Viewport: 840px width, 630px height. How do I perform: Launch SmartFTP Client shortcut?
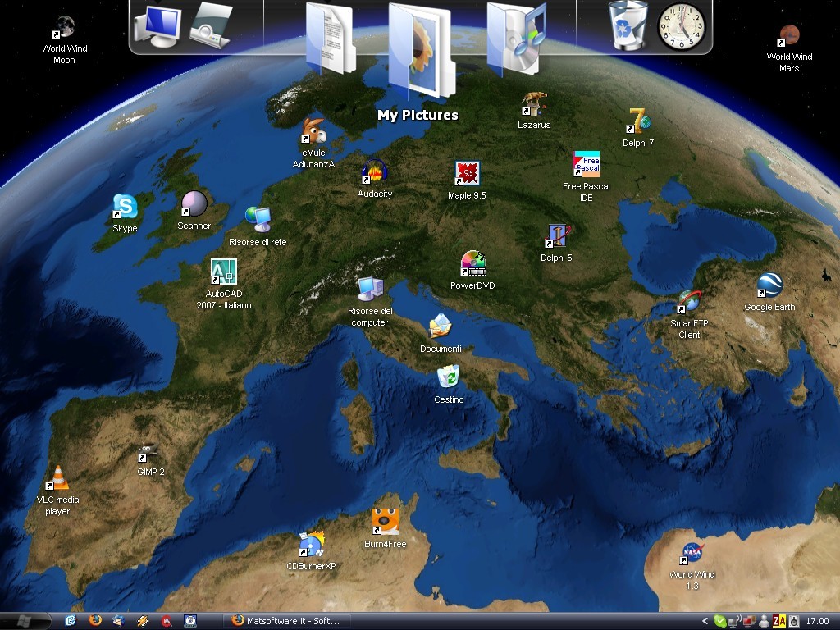point(689,314)
